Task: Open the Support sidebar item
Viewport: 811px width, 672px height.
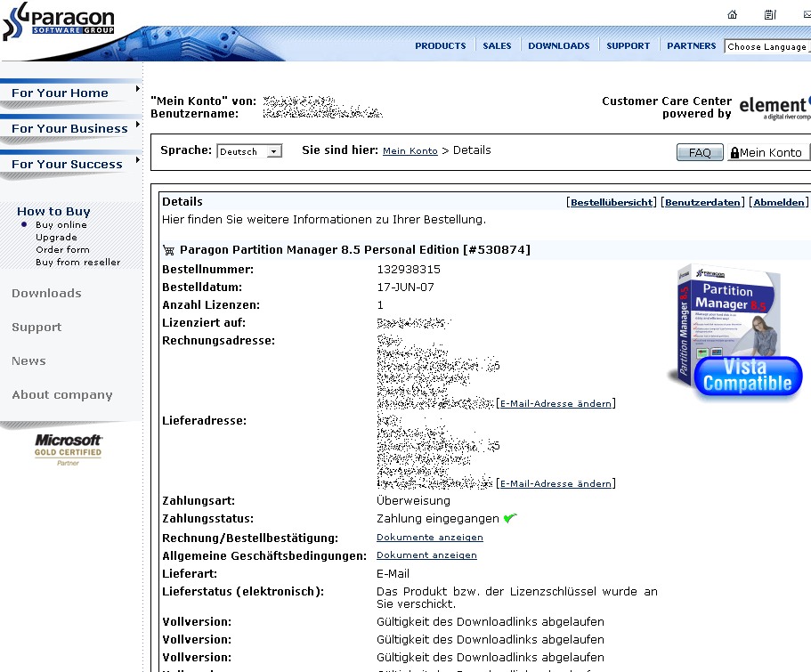Action: click(x=36, y=328)
